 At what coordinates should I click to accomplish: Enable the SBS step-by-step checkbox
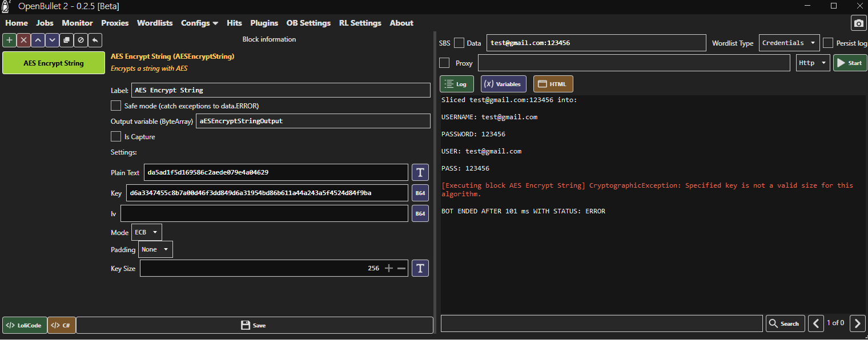coord(459,43)
